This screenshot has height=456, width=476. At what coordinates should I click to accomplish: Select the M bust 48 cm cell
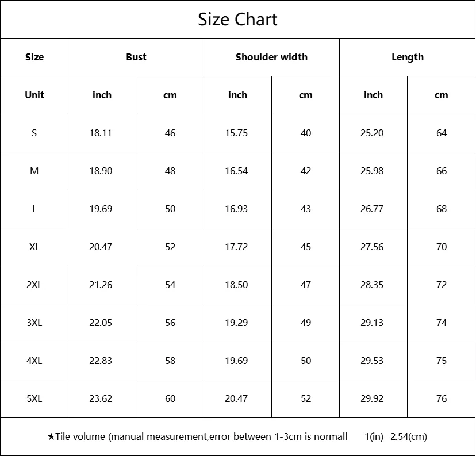[170, 171]
